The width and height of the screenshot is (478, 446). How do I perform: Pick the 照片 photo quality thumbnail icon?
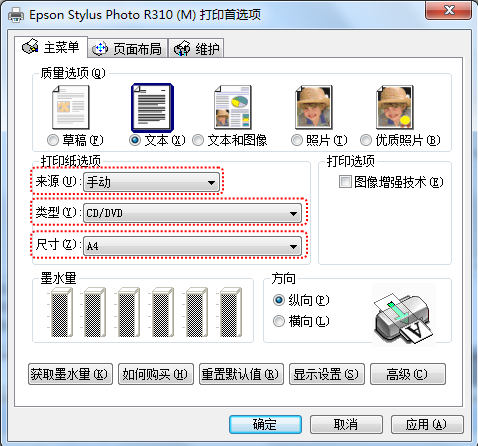click(x=314, y=107)
